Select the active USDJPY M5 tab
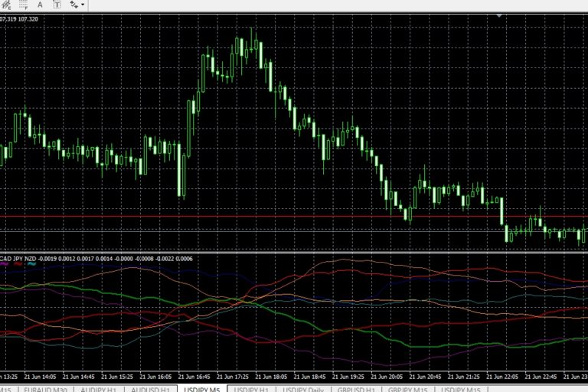The image size is (588, 392). click(x=201, y=388)
